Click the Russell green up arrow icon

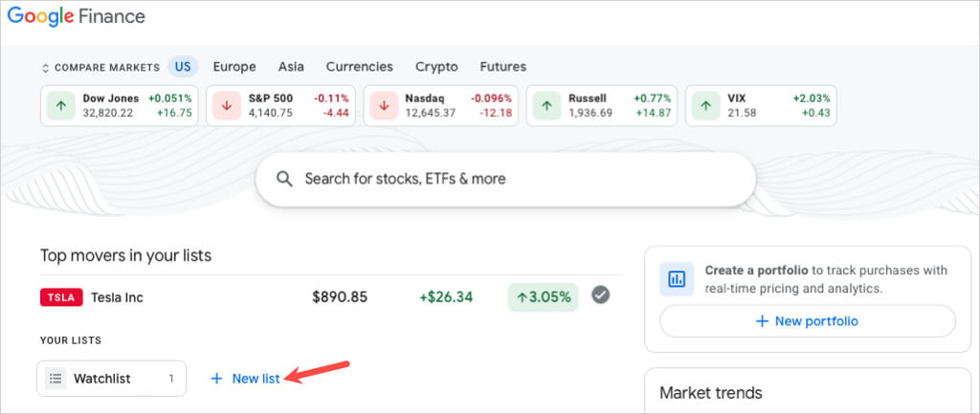[547, 106]
